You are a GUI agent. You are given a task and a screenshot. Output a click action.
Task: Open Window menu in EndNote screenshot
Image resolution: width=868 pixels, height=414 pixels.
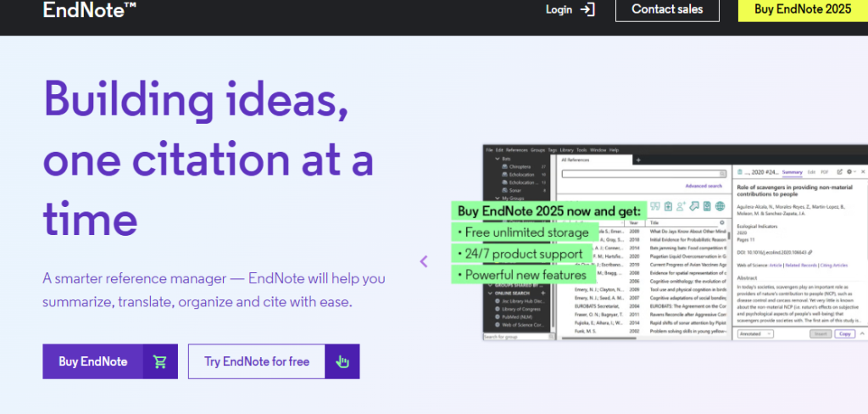[598, 150]
